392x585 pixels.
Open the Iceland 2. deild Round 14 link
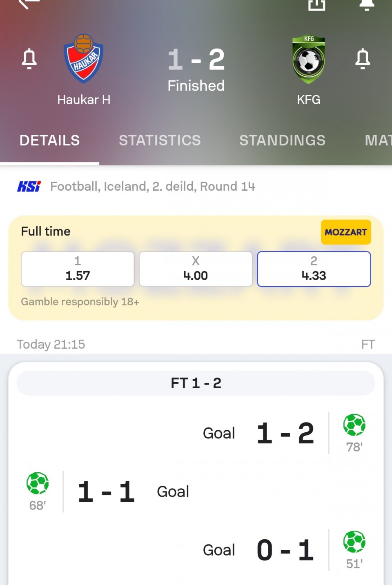[153, 187]
